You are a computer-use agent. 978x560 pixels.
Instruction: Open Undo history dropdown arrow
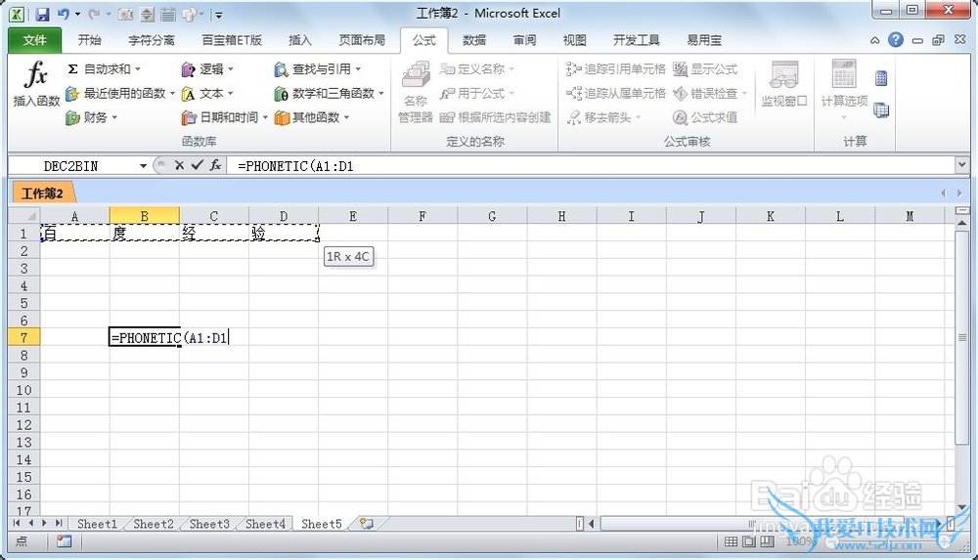[x=77, y=14]
